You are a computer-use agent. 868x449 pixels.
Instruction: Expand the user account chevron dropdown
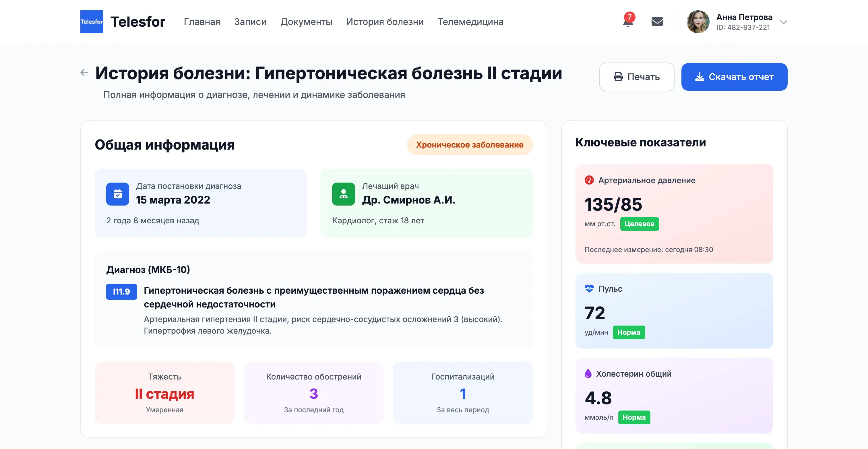click(x=784, y=22)
